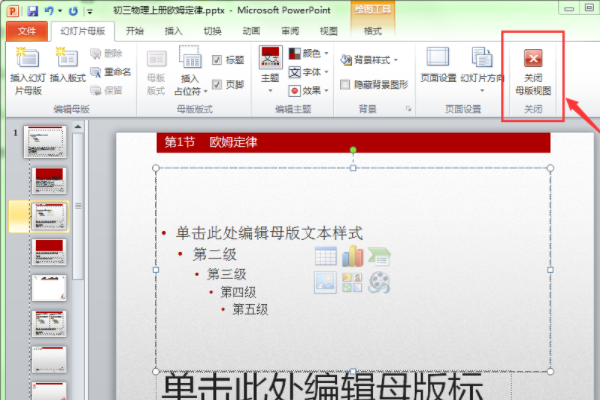Expand the Colors (颜色) dropdown arrow
This screenshot has height=400, width=600.
click(x=326, y=53)
